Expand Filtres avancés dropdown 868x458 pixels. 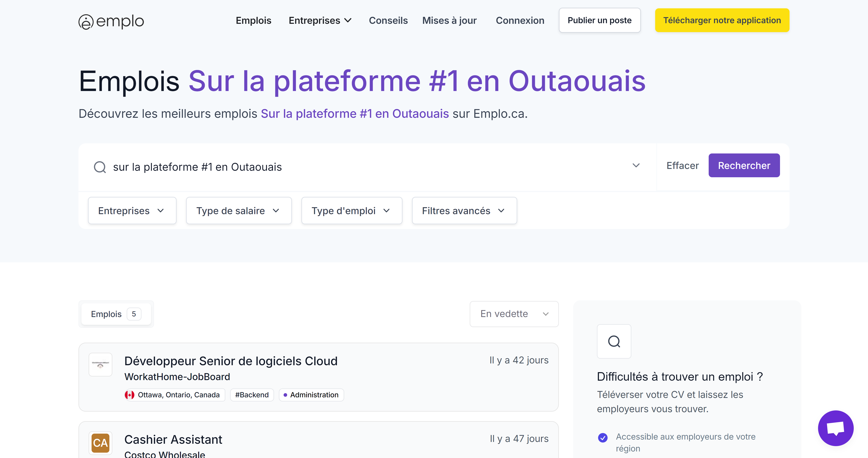[464, 211]
